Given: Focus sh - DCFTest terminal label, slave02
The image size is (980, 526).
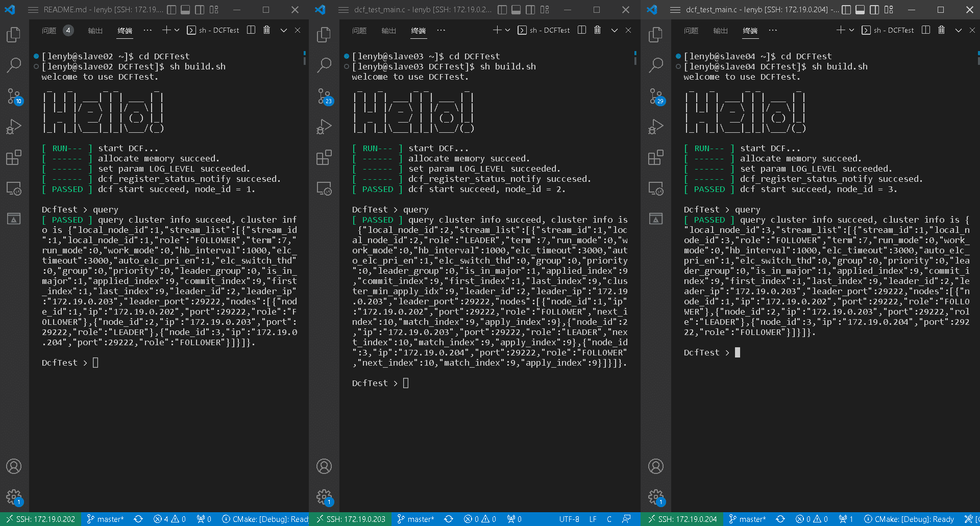Looking at the screenshot, I should click(213, 30).
